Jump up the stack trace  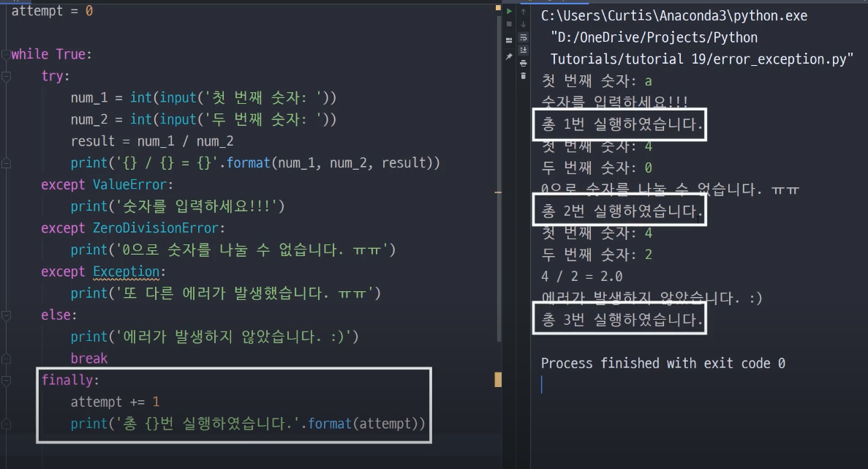(523, 12)
